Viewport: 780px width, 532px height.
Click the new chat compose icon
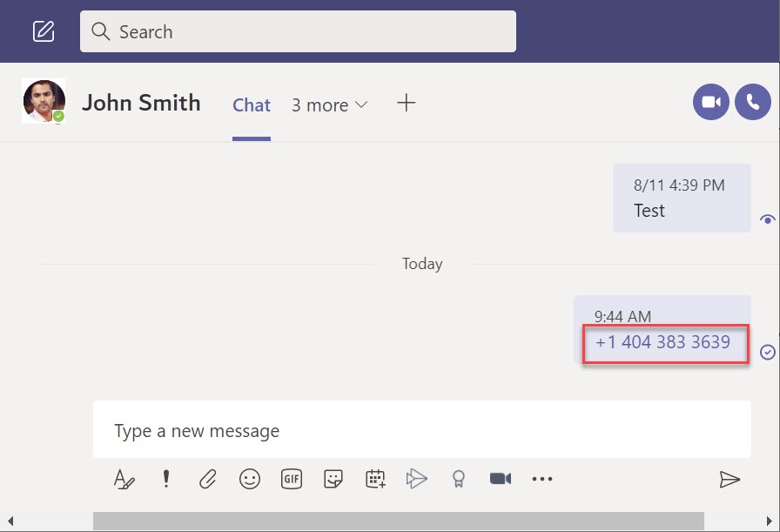44,31
